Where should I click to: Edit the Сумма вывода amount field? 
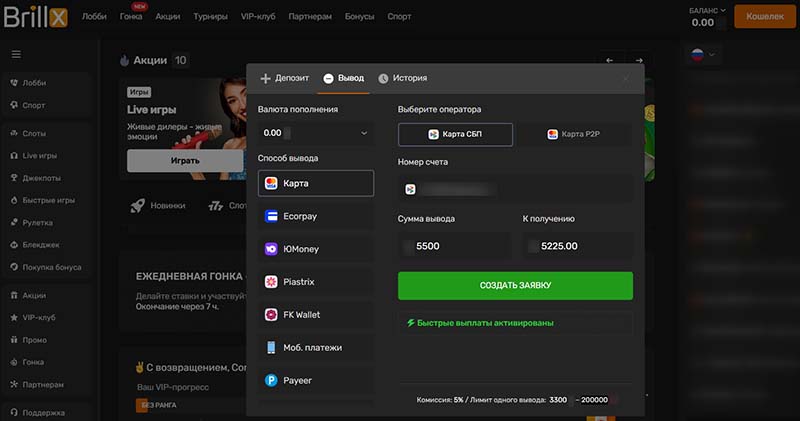453,245
